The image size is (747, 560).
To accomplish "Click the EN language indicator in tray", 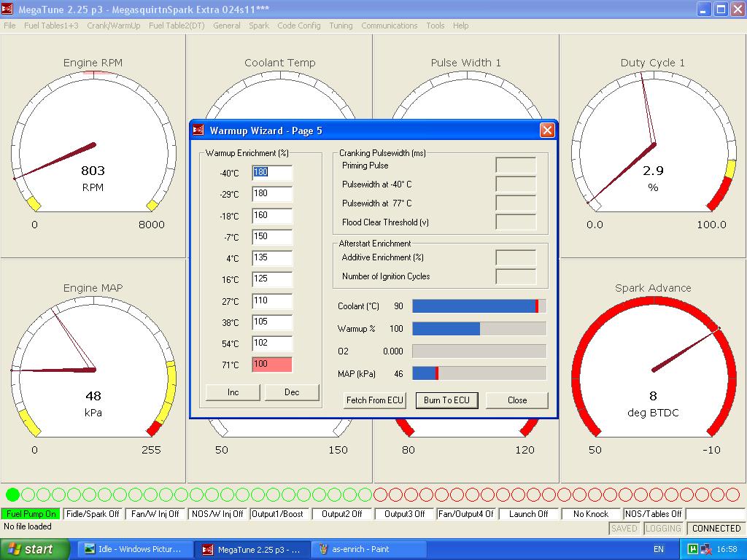I will pos(659,549).
